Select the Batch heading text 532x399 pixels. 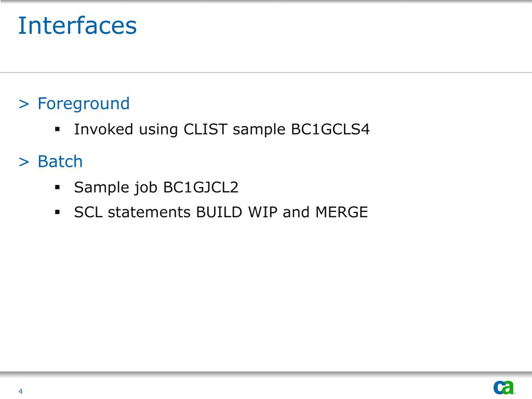point(60,162)
